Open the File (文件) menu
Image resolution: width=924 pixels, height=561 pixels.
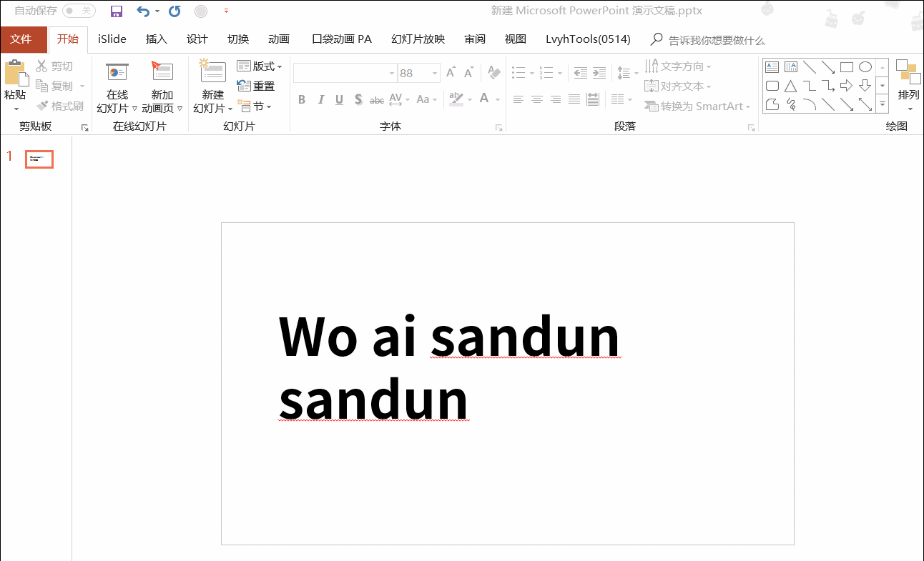(21, 39)
